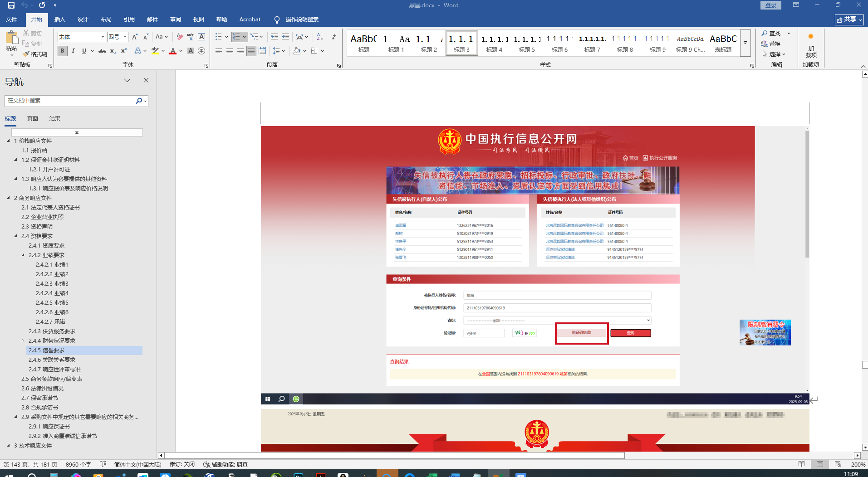Open the Layout (布局) ribbon tab
This screenshot has height=477, width=868.
click(x=106, y=19)
